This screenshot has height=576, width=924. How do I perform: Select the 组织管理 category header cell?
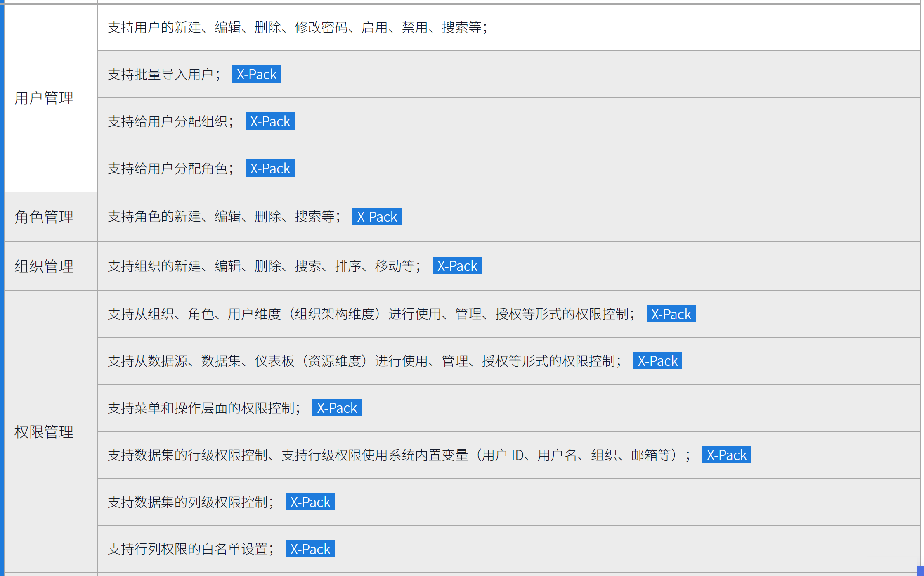(44, 265)
